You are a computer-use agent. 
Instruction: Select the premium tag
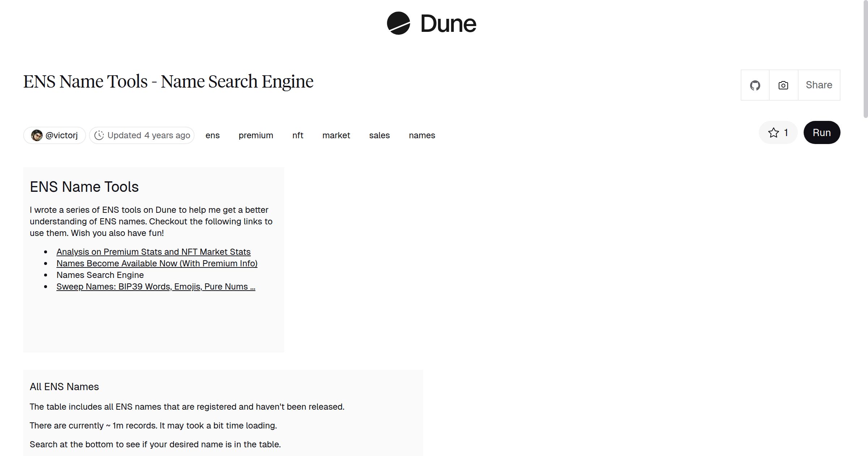coord(256,135)
